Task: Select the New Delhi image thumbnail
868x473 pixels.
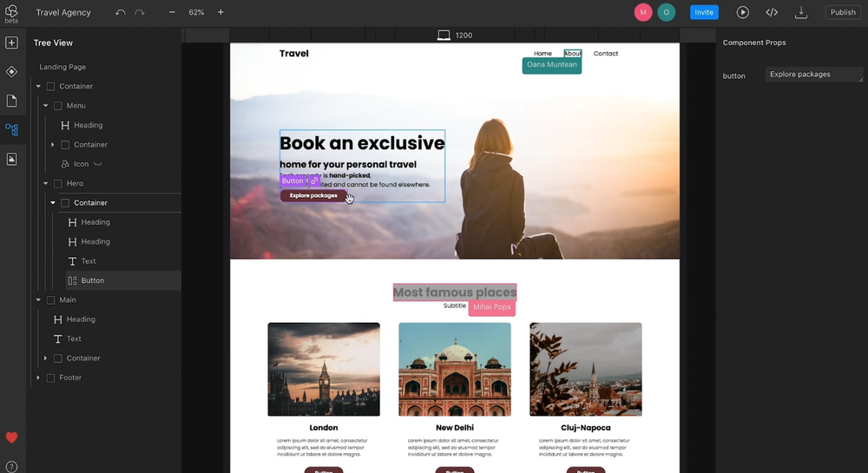Action: [x=455, y=369]
